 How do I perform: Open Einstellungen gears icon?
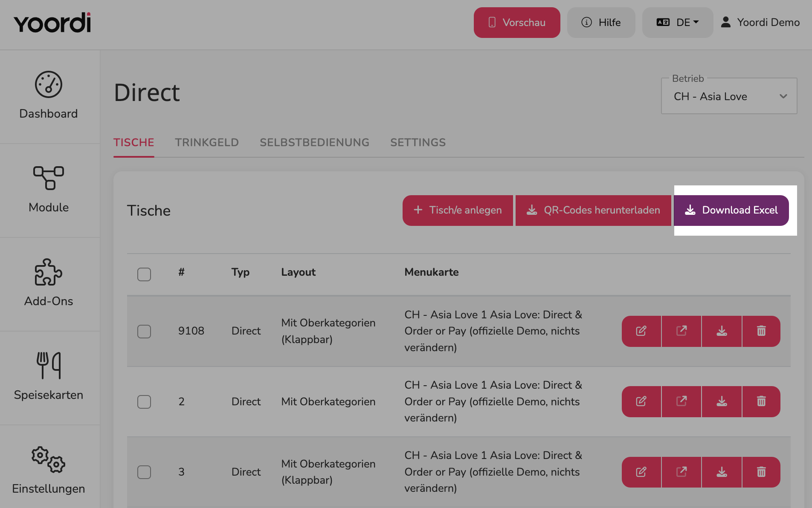coord(49,459)
